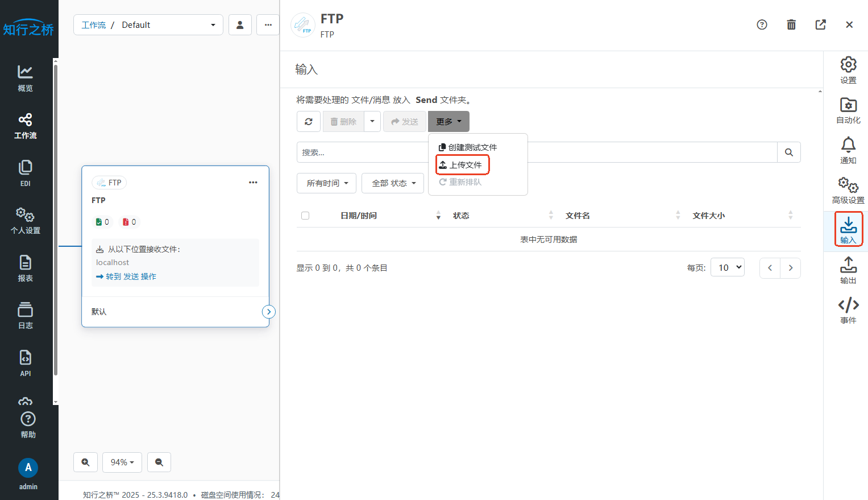Click the 工作流 breadcrumb link

pos(93,25)
